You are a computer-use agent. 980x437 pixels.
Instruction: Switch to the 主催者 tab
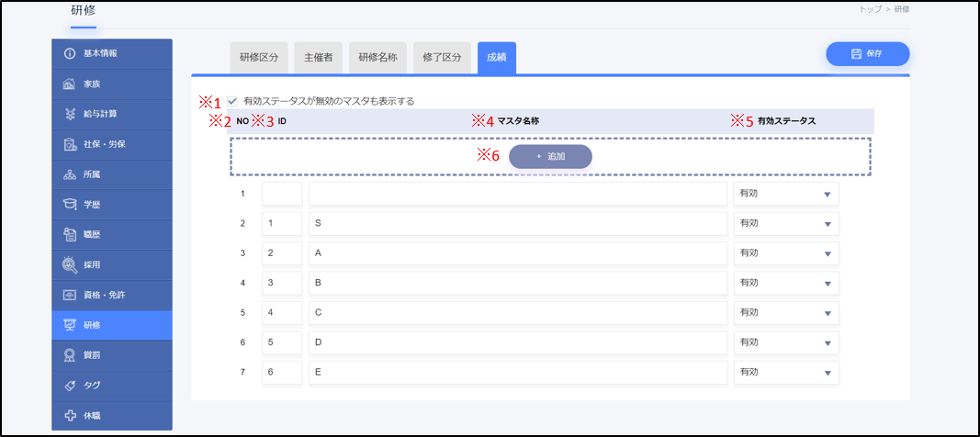[318, 58]
